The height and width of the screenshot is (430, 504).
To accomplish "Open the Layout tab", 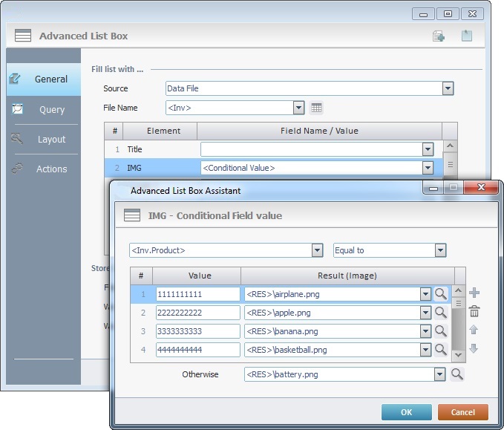I will [x=51, y=139].
